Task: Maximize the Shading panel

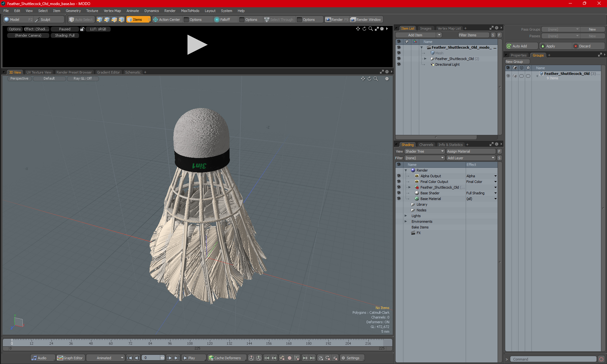Action: (492, 144)
